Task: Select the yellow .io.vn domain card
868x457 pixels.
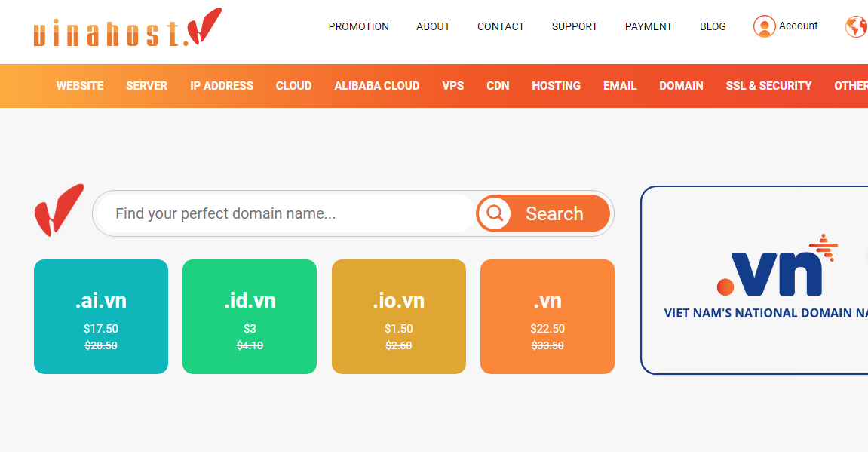Action: pos(399,317)
